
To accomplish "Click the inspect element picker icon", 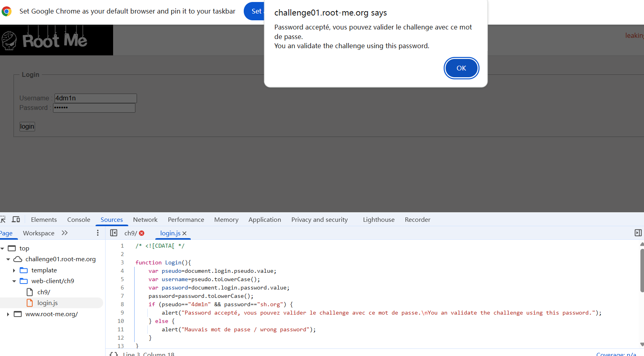I will pos(3,219).
